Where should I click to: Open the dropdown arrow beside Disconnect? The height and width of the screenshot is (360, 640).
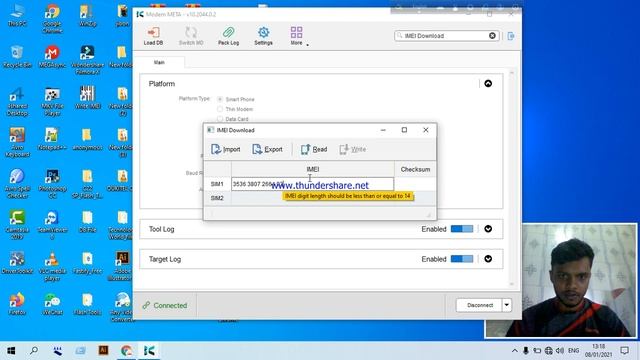pyautogui.click(x=507, y=305)
